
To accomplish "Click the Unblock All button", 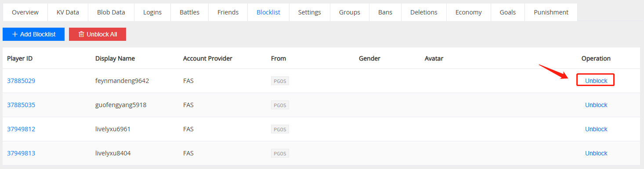I will coord(98,34).
